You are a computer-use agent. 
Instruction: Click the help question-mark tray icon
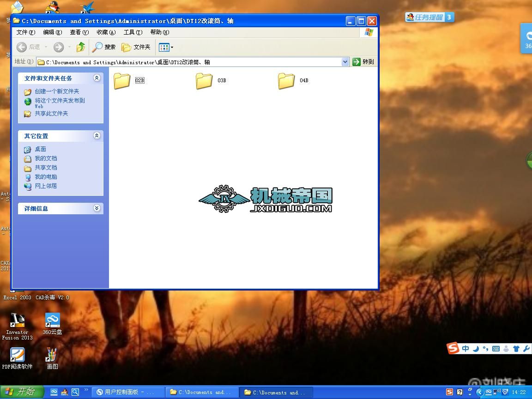(460, 392)
